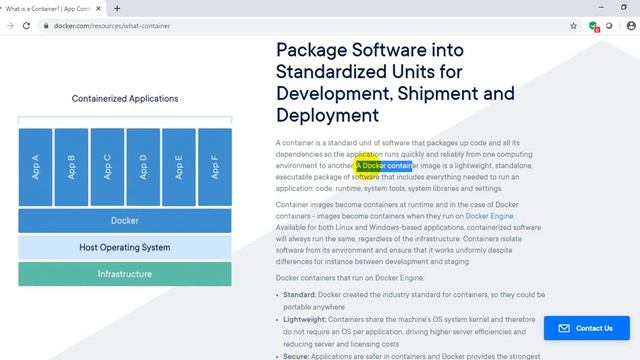Click the 'Containerized Applications' caption
This screenshot has height=360, width=640.
point(125,99)
